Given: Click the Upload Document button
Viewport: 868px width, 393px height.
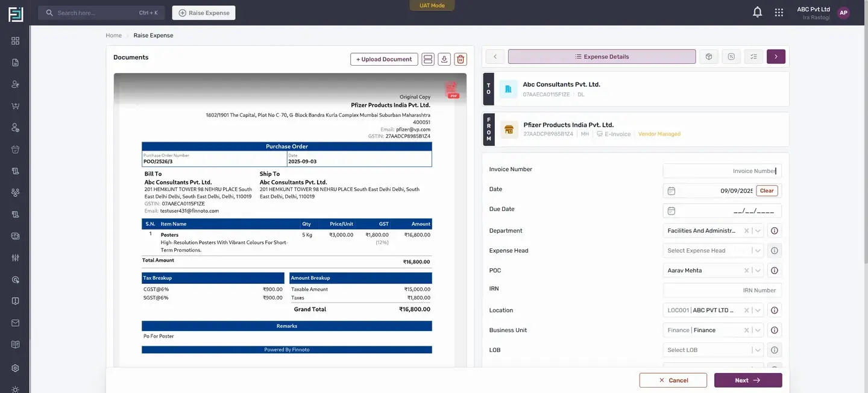Looking at the screenshot, I should coord(384,59).
